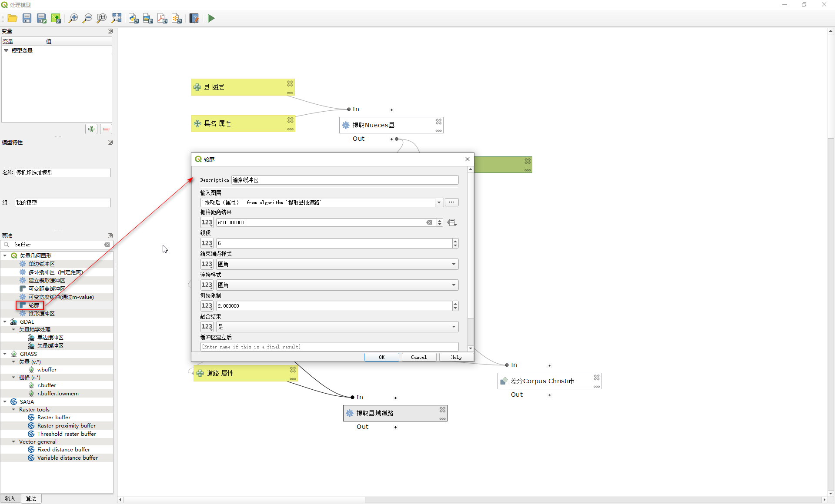Click the Description text field

[x=344, y=180]
